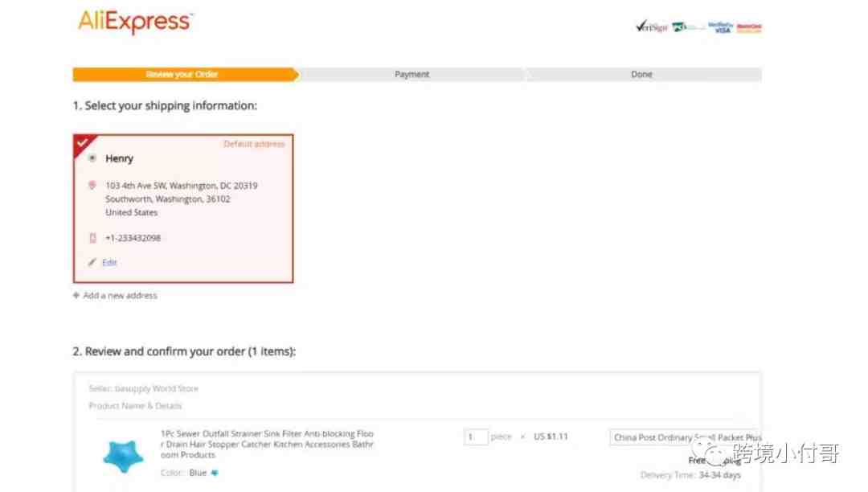Go to the Done step
The image size is (868, 492).
tap(642, 74)
